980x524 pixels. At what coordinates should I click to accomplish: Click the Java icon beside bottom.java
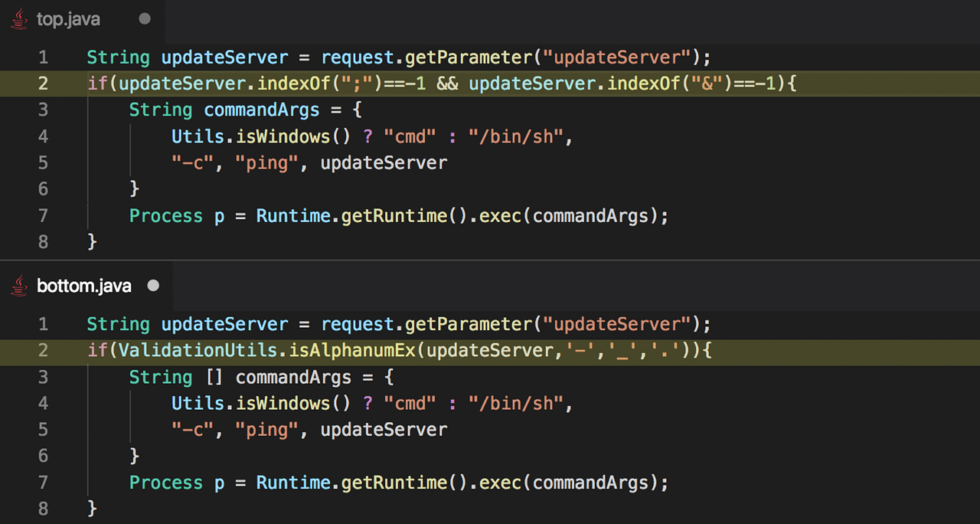18,285
